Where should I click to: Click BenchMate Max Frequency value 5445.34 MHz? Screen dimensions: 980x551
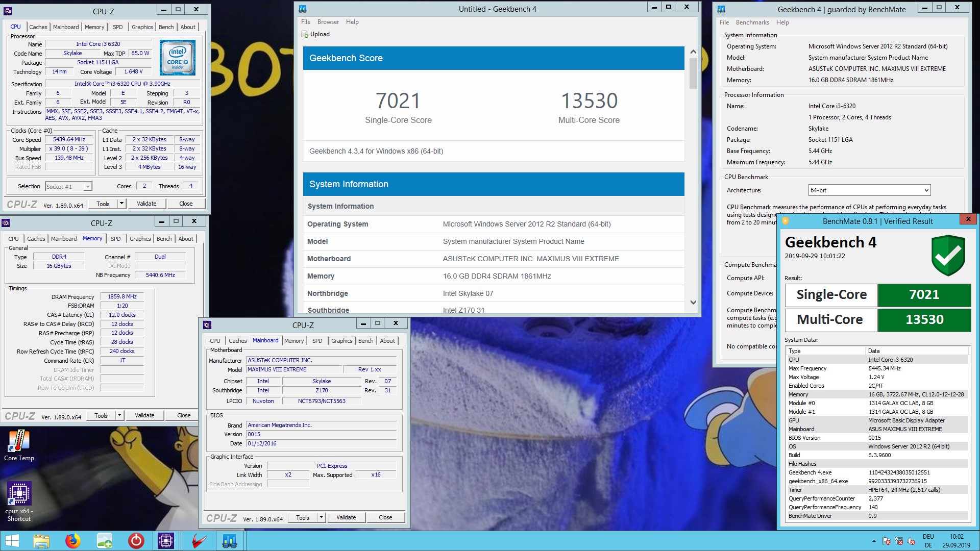click(x=885, y=368)
